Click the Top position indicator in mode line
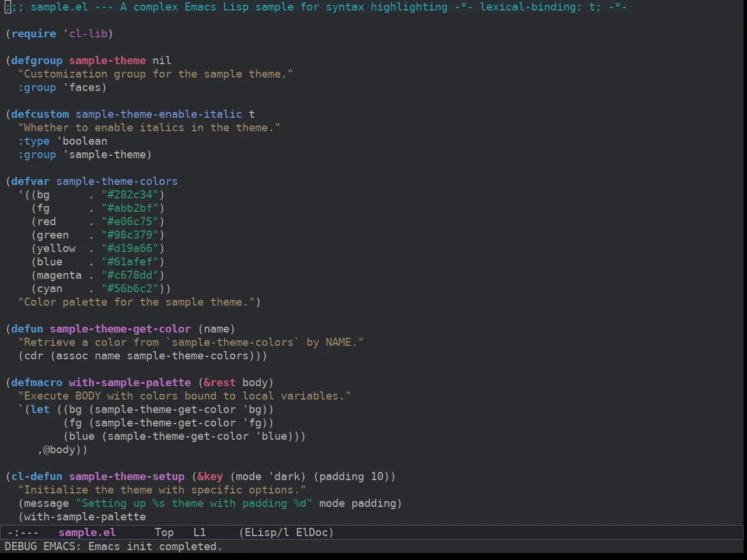Viewport: 747px width, 560px height. (x=164, y=533)
